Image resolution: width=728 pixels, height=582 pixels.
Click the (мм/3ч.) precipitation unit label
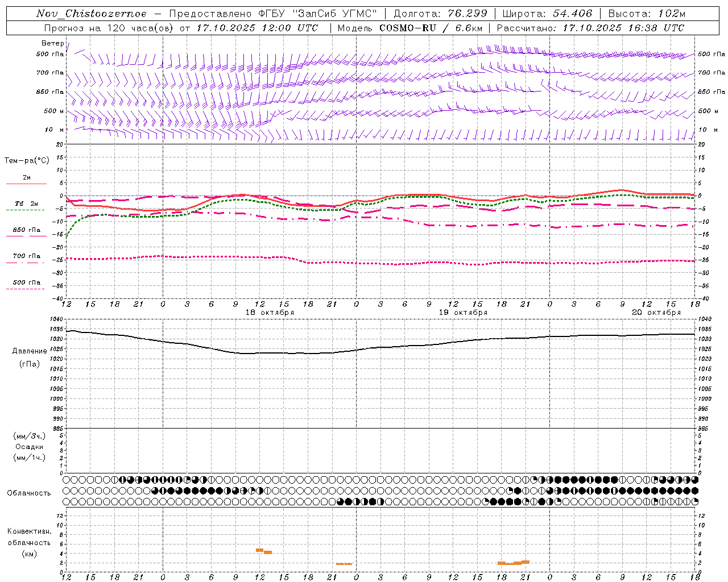pos(30,436)
